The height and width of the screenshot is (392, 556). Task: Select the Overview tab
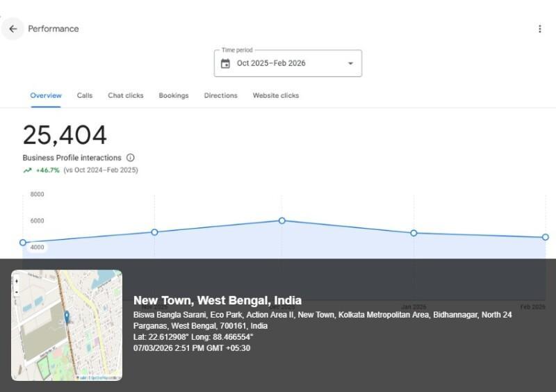point(46,96)
